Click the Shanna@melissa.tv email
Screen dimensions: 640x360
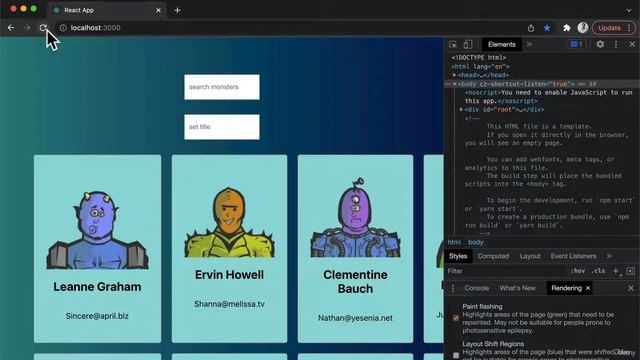click(229, 304)
